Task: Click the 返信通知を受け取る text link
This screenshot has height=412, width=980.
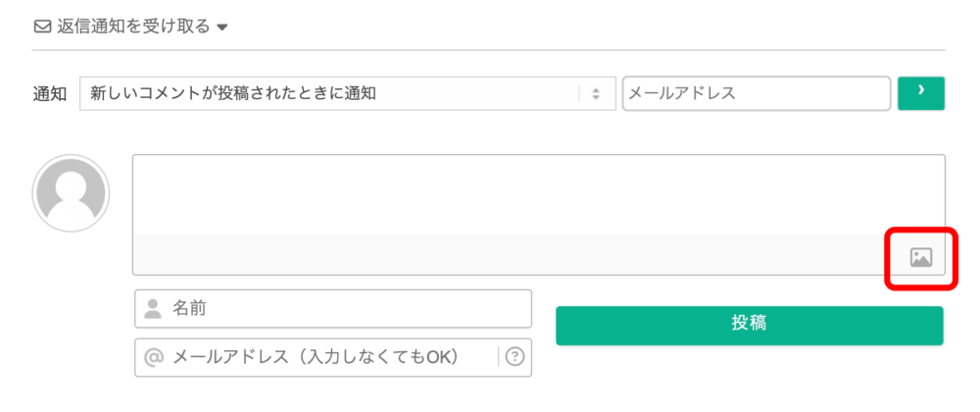Action: click(133, 27)
